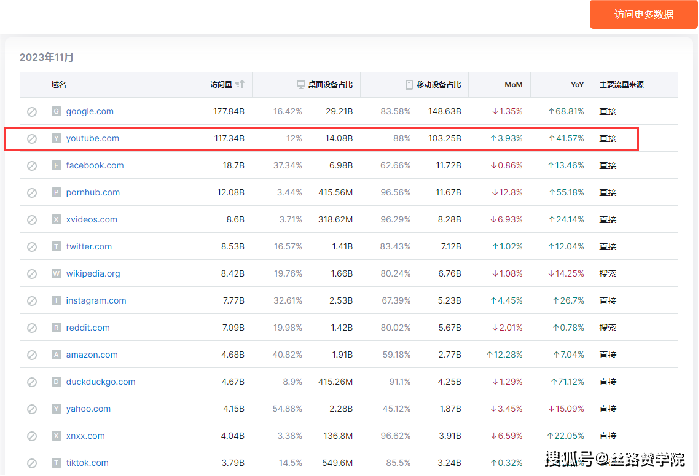Open the amazon.com domain link
The height and width of the screenshot is (476, 699).
pyautogui.click(x=91, y=355)
